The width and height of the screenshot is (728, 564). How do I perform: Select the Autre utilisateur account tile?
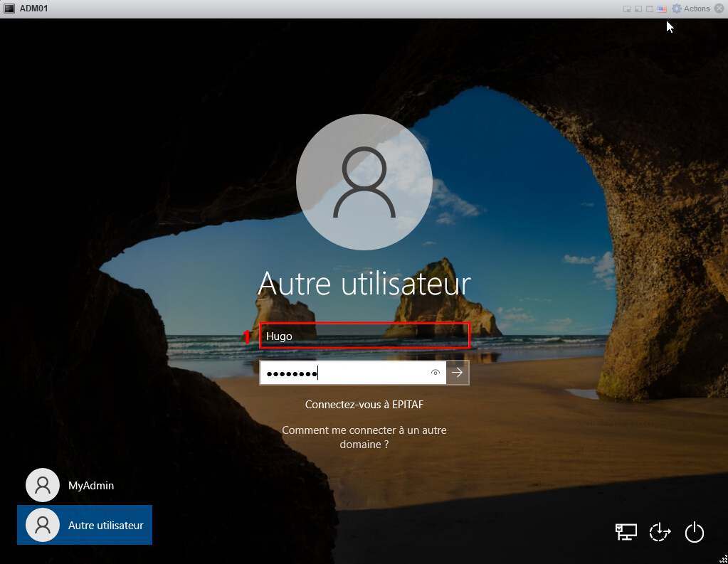[x=85, y=525]
